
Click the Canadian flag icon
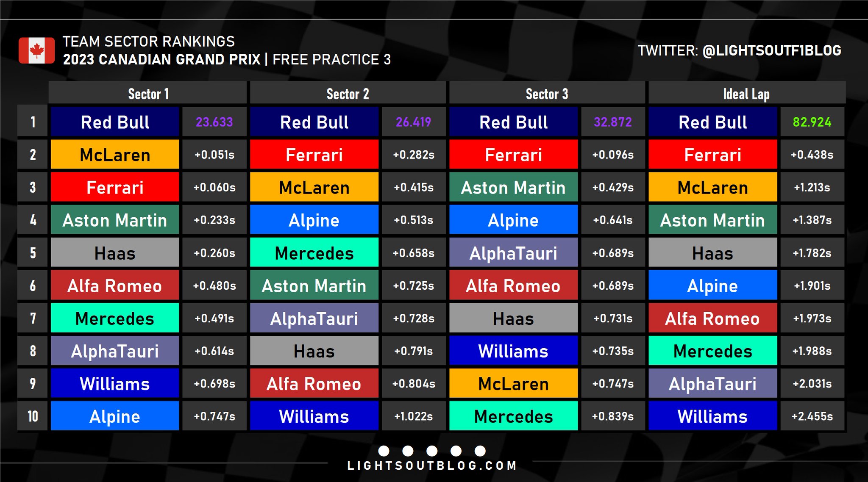point(36,50)
